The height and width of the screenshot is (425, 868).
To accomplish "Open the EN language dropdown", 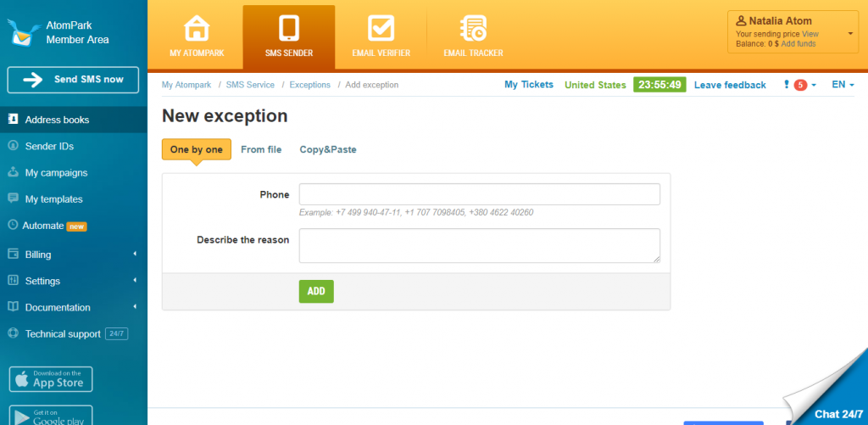I will (843, 85).
